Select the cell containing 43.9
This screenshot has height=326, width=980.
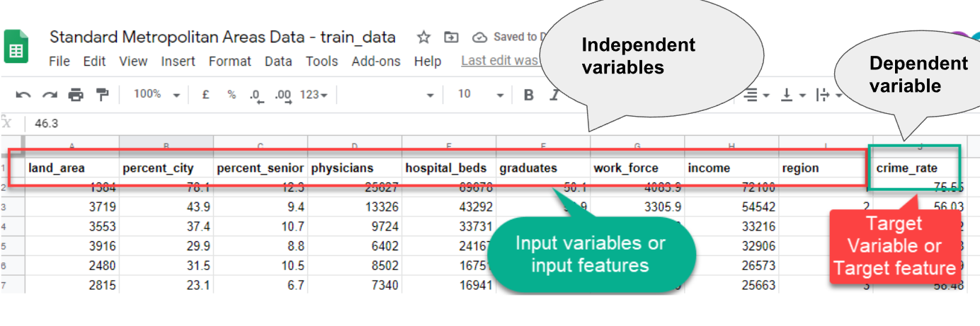166,207
